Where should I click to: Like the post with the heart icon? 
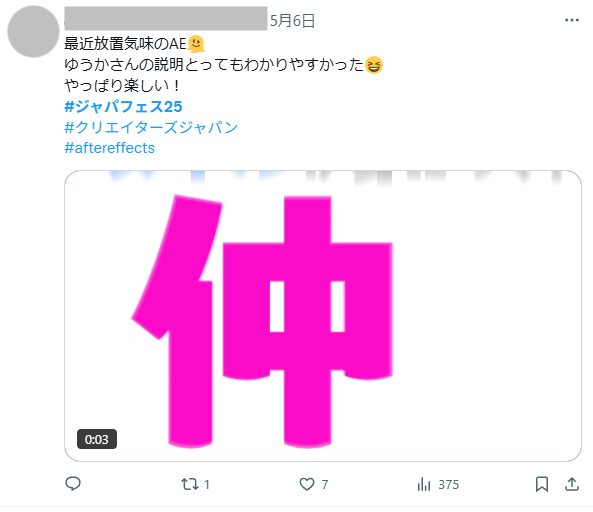tap(307, 484)
